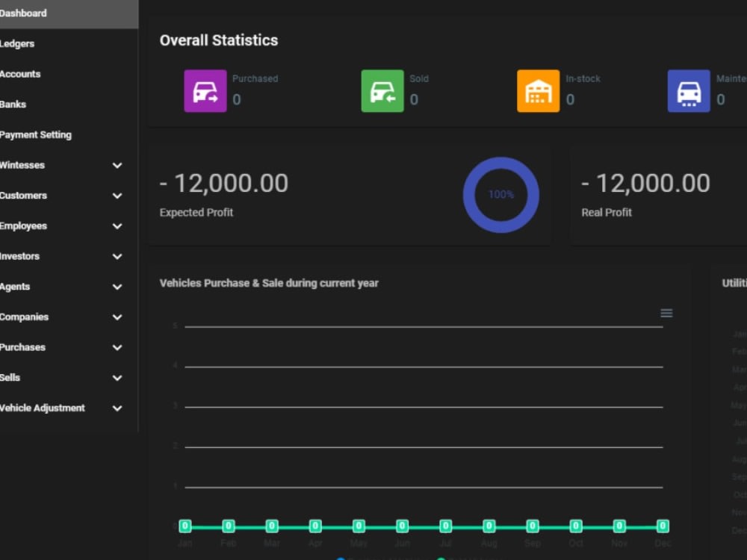This screenshot has width=747, height=560.
Task: Expand the Companies submenu arrow
Action: [117, 317]
